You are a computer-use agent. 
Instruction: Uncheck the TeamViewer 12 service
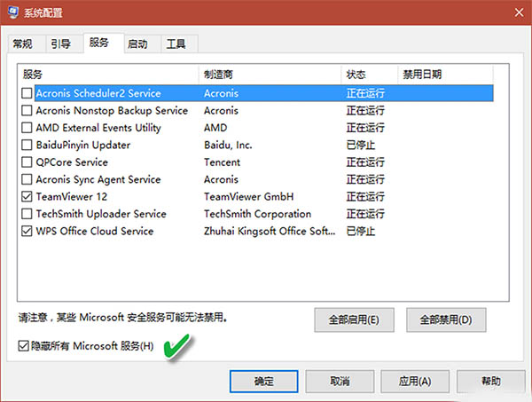(27, 197)
